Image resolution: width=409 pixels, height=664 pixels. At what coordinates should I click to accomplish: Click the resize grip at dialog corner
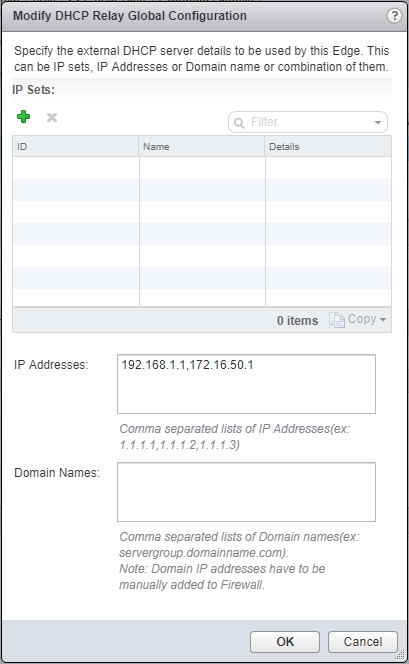(401, 655)
